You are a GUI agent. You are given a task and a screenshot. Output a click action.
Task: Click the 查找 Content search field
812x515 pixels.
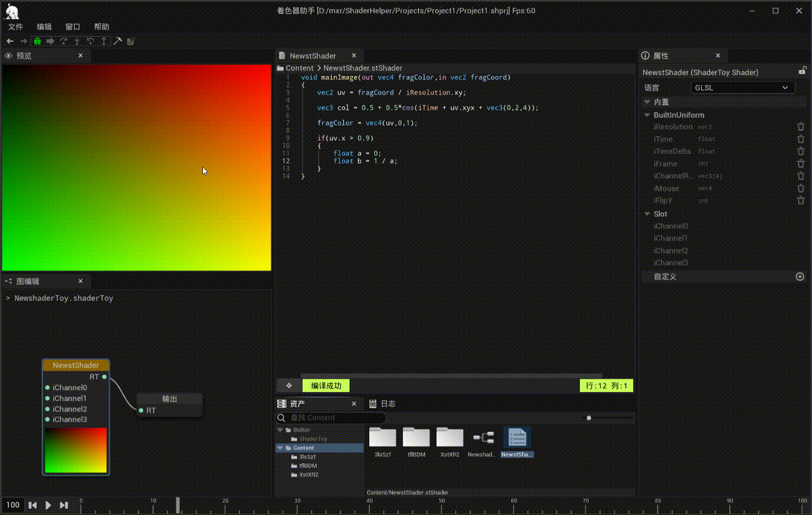(331, 417)
